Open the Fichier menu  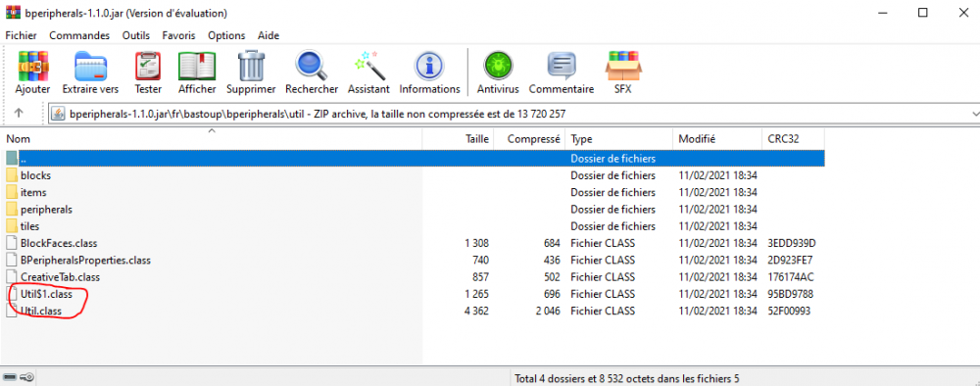point(22,35)
